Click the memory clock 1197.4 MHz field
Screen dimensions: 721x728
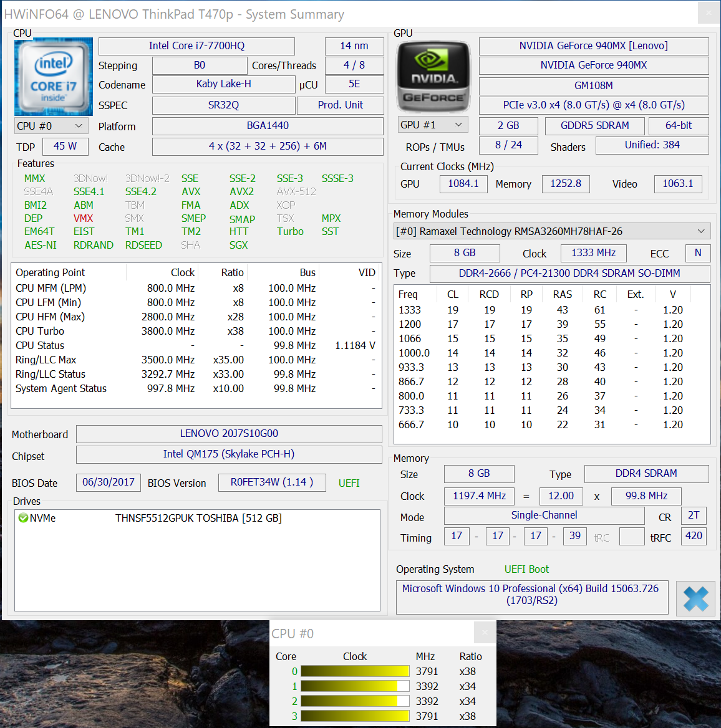click(479, 496)
